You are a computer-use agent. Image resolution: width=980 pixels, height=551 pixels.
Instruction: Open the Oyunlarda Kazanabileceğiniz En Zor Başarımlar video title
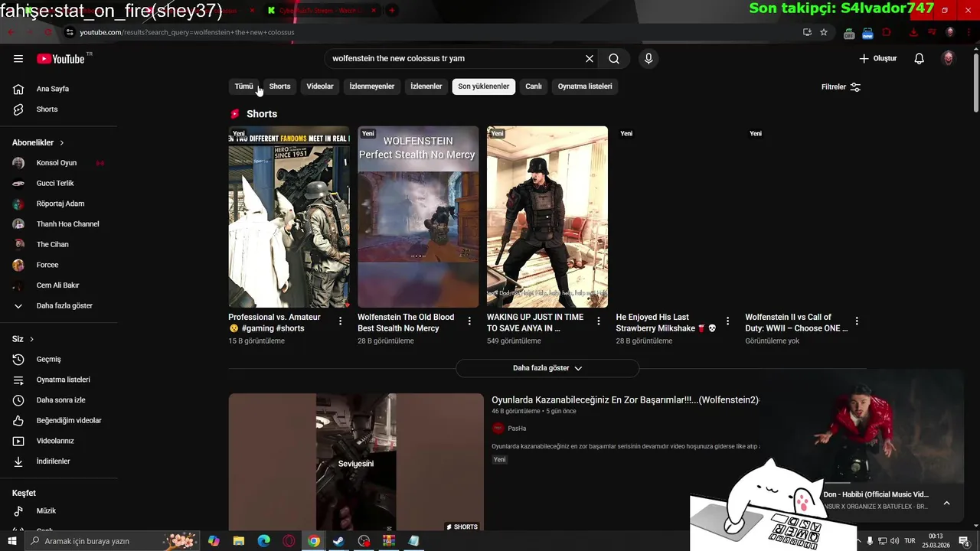pyautogui.click(x=626, y=400)
